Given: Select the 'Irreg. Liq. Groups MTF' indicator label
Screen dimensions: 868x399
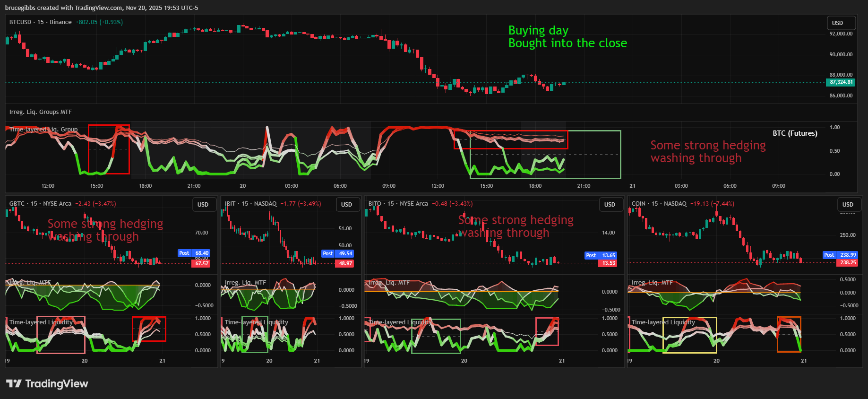Looking at the screenshot, I should pyautogui.click(x=41, y=112).
